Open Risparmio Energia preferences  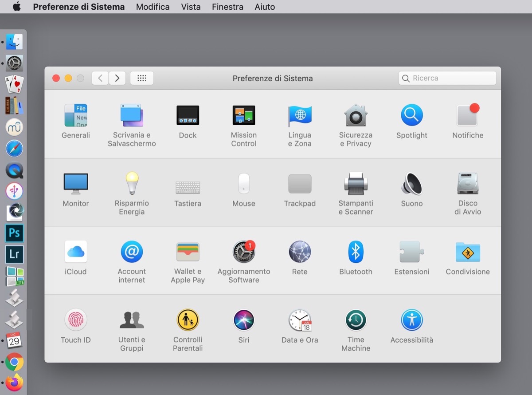click(132, 184)
